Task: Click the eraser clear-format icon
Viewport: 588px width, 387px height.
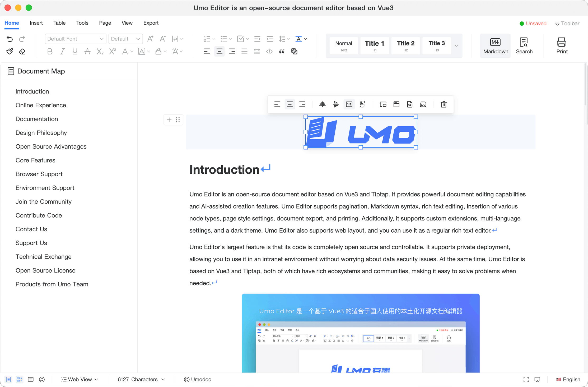Action: [22, 51]
